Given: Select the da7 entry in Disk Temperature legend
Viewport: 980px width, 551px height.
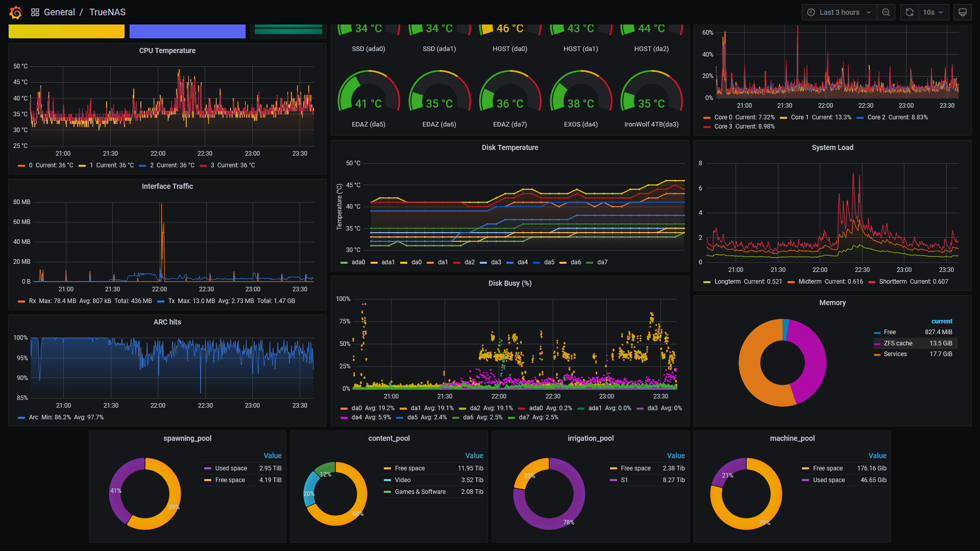Looking at the screenshot, I should click(602, 262).
